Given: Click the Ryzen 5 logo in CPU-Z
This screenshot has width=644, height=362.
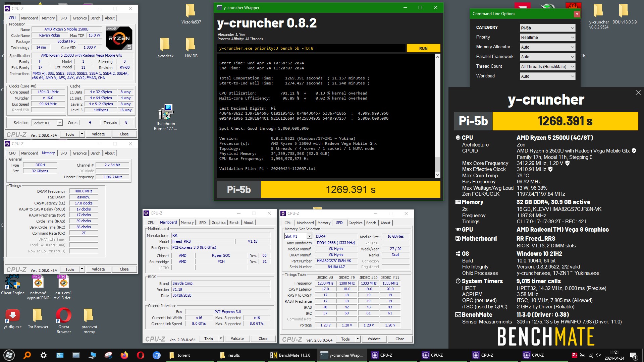Looking at the screenshot, I should (119, 38).
